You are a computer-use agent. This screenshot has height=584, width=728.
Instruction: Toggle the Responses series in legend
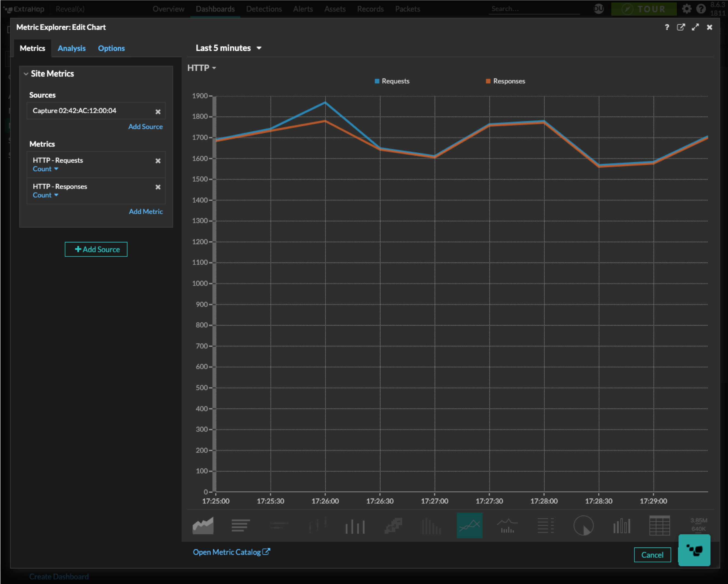click(x=505, y=81)
